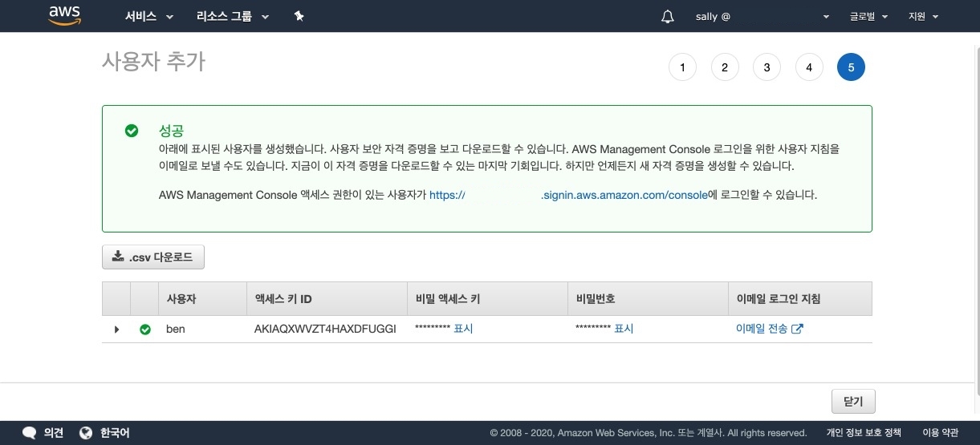
Task: Open the 서비스 services menu
Action: 148,16
